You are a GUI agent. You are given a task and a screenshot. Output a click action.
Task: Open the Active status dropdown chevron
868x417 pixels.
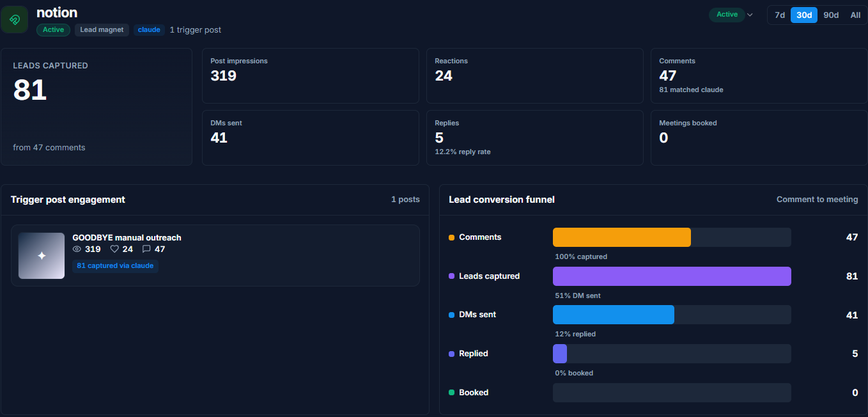click(750, 15)
